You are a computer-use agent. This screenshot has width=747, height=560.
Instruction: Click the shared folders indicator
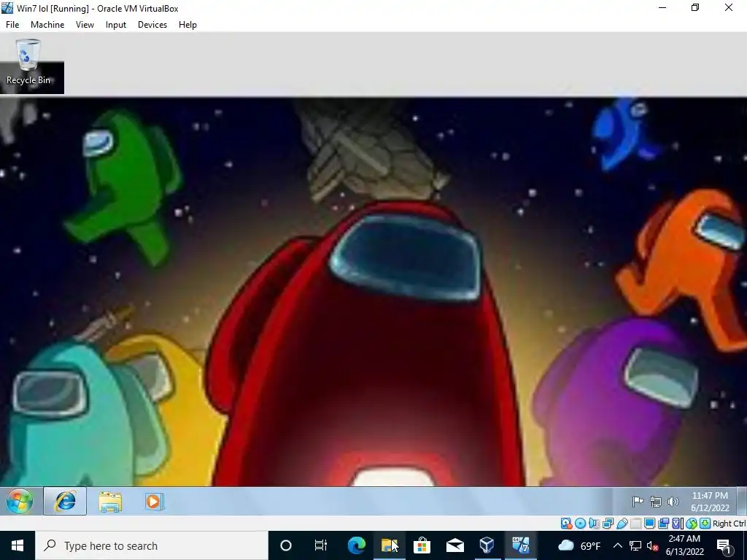[635, 524]
